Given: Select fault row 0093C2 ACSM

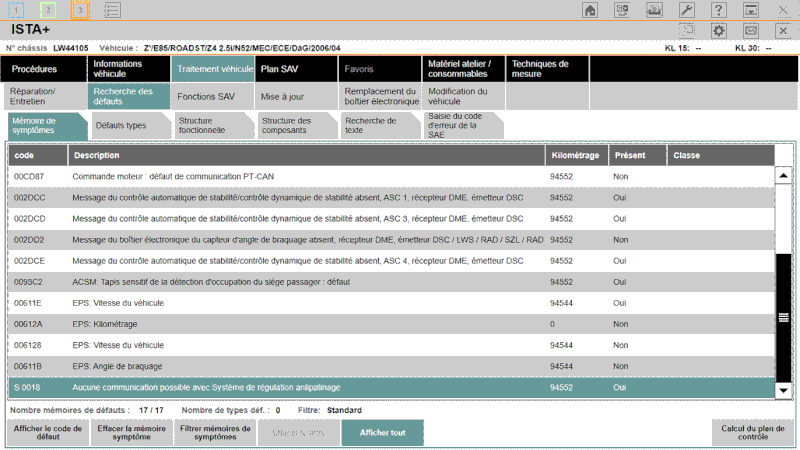Looking at the screenshot, I should click(391, 282).
